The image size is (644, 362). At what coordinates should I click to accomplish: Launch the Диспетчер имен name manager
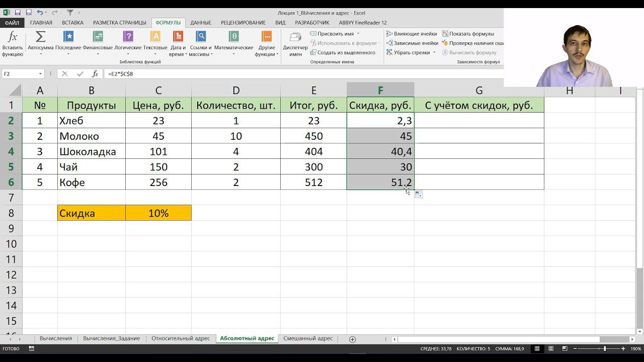tap(295, 44)
